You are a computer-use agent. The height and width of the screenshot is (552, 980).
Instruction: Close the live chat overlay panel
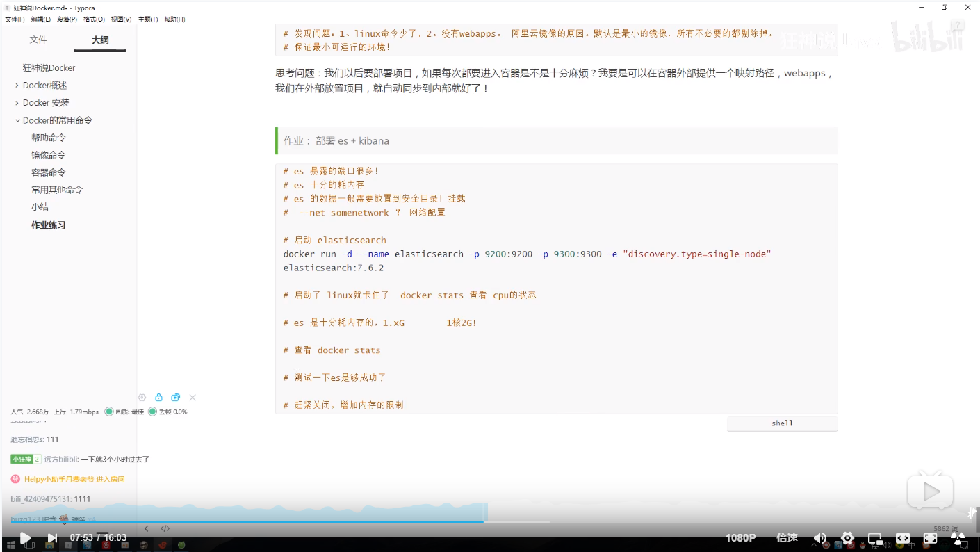tap(193, 398)
